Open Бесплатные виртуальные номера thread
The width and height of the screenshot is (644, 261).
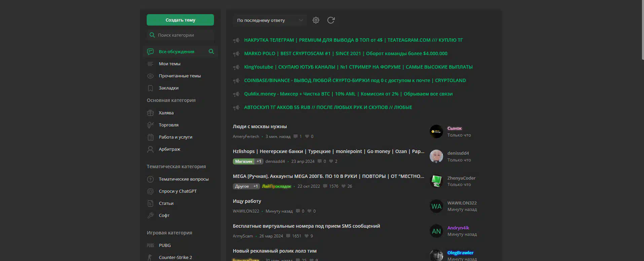(x=306, y=226)
